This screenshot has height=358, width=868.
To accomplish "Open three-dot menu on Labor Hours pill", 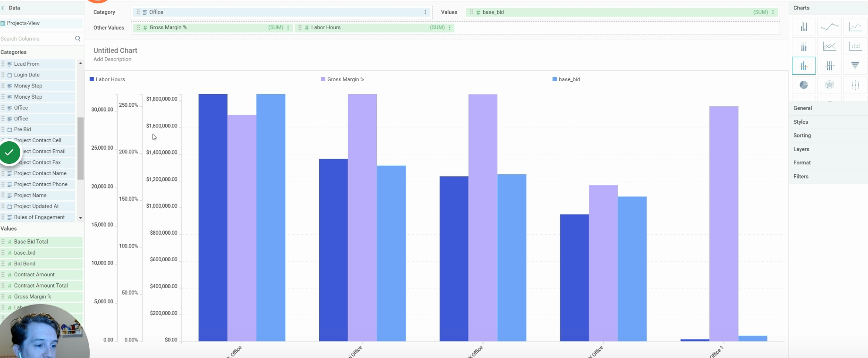I will click(x=450, y=27).
